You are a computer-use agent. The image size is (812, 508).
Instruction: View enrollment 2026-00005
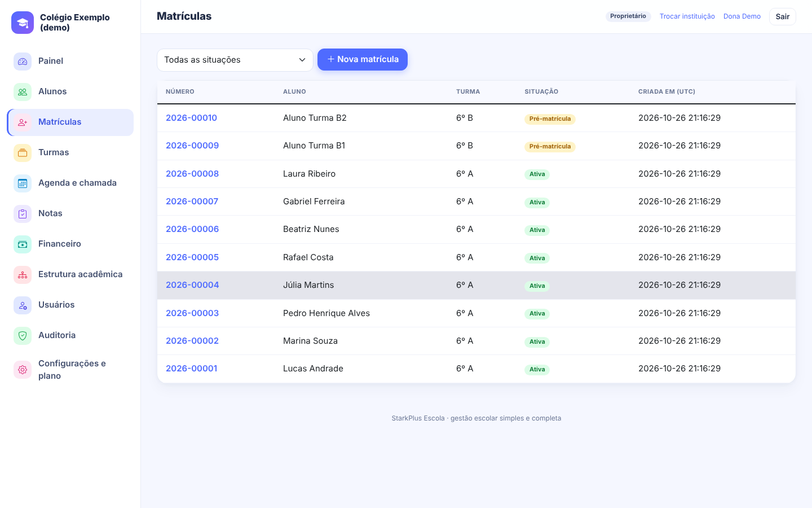192,257
